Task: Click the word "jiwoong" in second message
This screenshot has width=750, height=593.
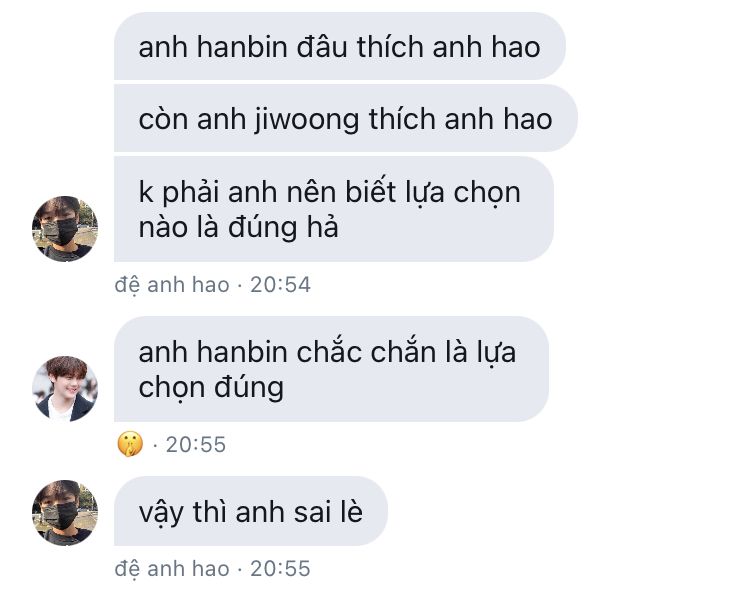Action: pyautogui.click(x=307, y=120)
